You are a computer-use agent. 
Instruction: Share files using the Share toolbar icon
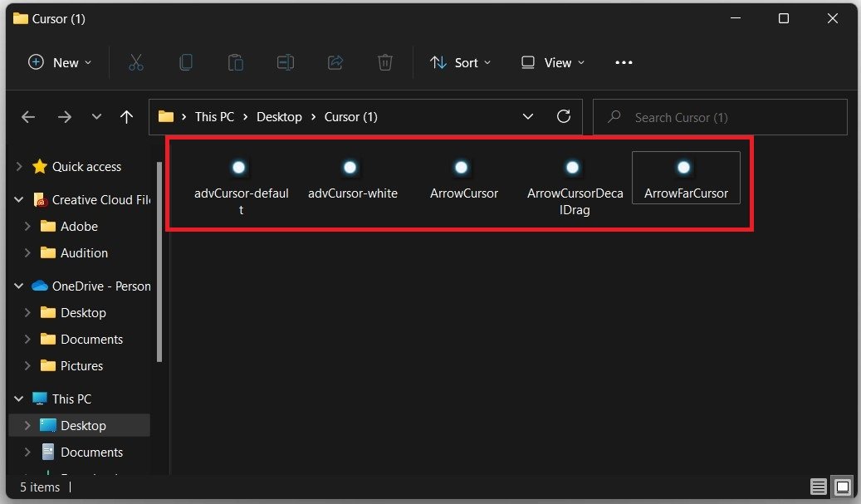335,61
